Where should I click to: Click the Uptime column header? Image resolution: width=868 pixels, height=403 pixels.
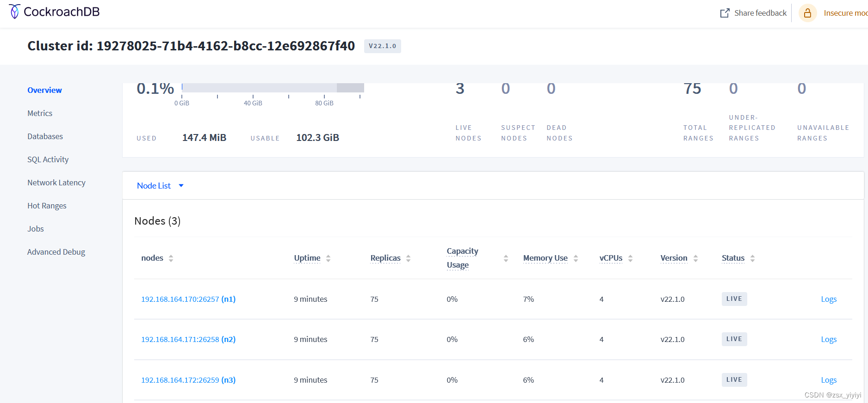[x=307, y=258]
